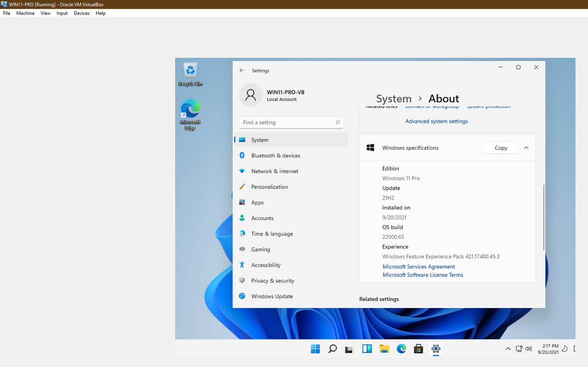The image size is (588, 367).
Task: Click the Settings back arrow
Action: tap(242, 71)
